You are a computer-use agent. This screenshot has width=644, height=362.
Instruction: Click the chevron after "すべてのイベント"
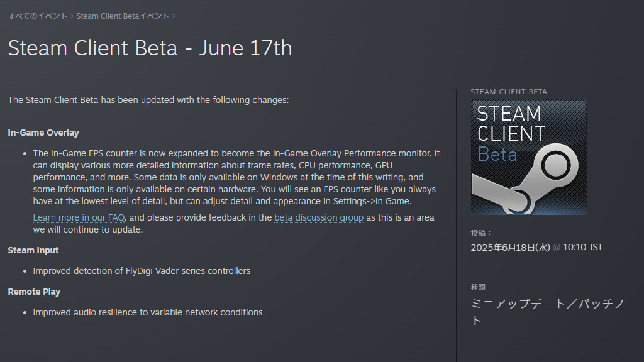72,16
